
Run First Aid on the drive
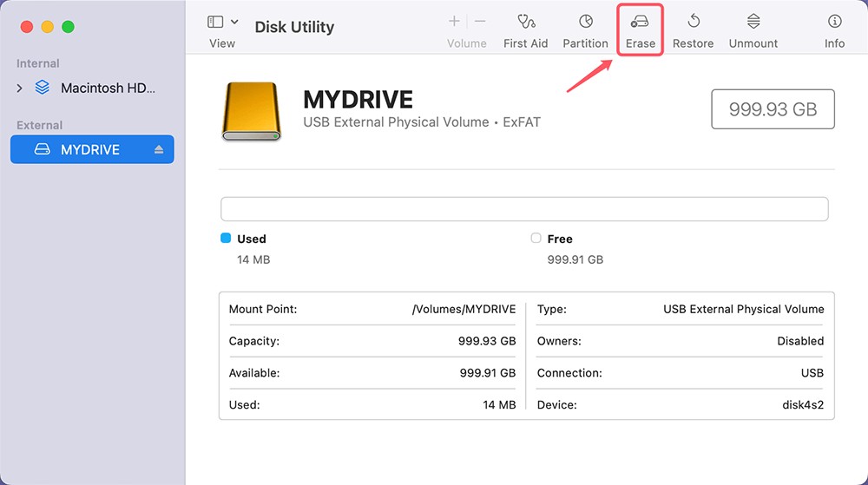[526, 23]
